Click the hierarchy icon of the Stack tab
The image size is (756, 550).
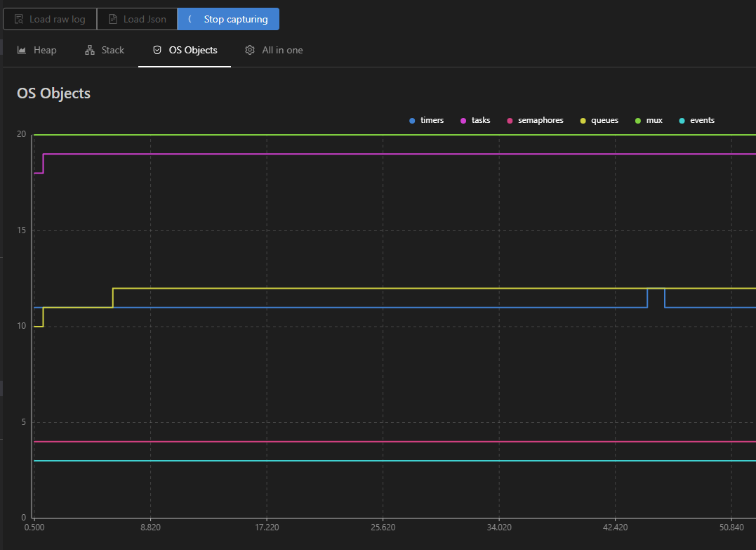point(89,50)
